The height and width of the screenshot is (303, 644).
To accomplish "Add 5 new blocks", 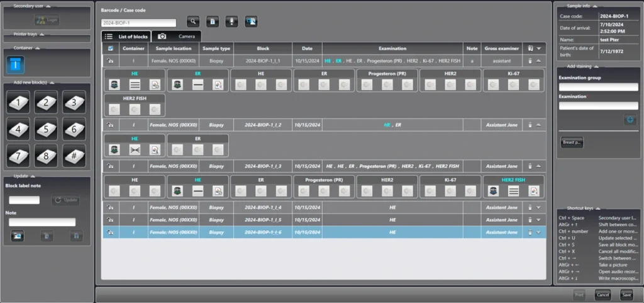I will tap(46, 129).
